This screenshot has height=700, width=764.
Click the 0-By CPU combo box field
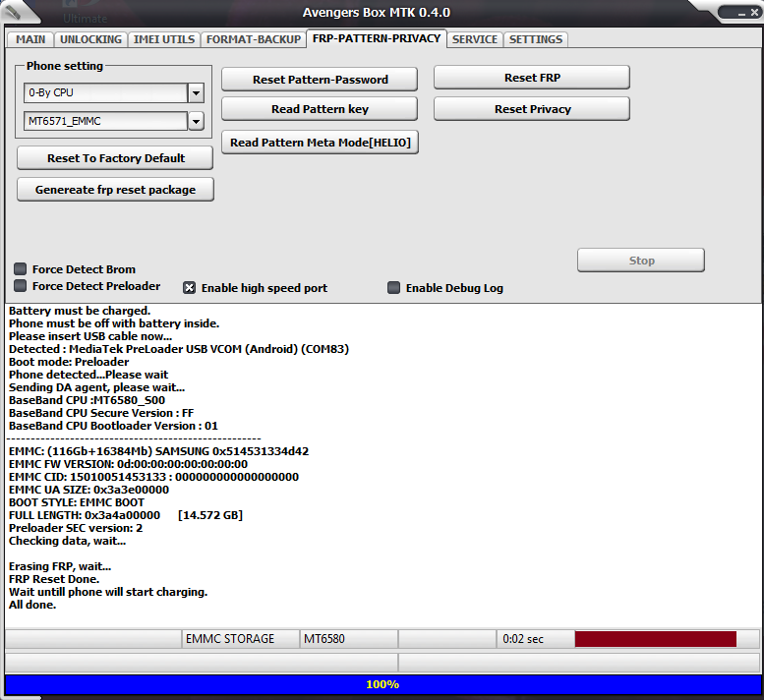point(106,92)
